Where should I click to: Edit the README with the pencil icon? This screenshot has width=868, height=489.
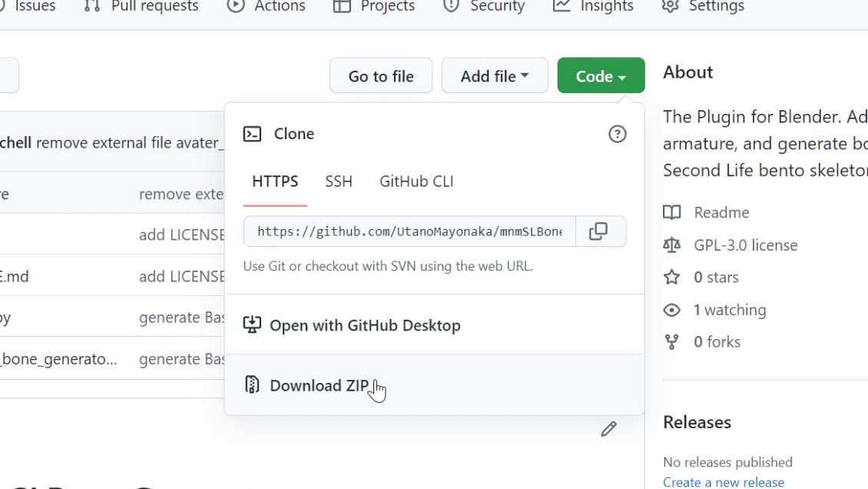pyautogui.click(x=608, y=429)
